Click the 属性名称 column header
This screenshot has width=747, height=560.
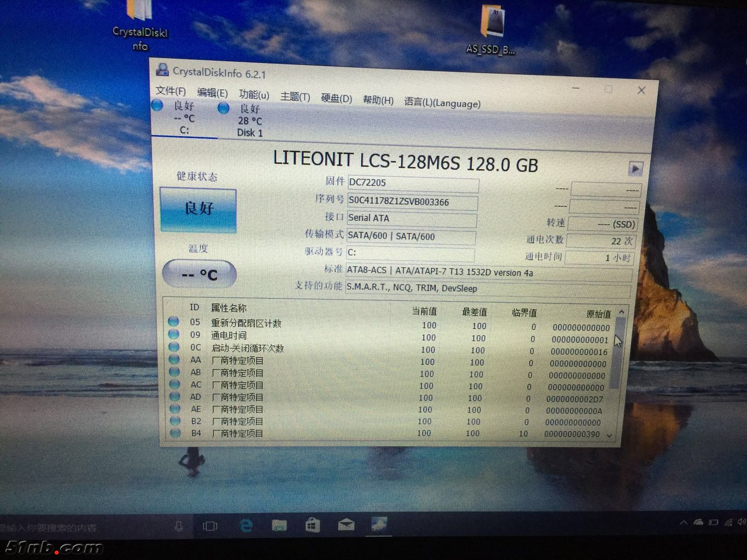tap(228, 308)
